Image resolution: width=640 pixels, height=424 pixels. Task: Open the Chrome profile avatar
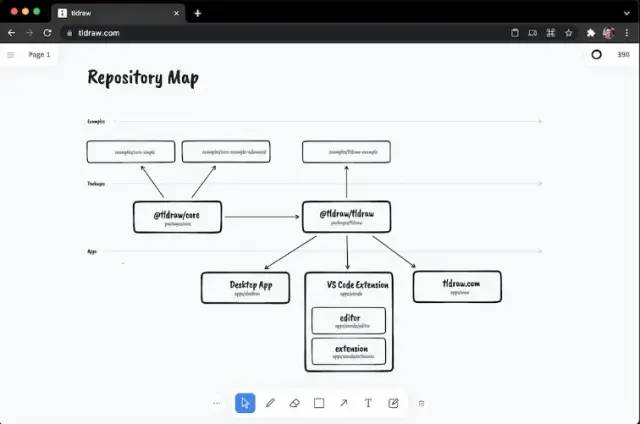click(x=609, y=33)
